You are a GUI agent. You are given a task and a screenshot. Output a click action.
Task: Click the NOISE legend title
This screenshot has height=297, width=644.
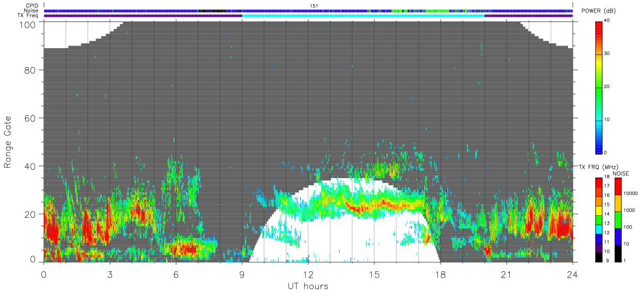pos(620,173)
